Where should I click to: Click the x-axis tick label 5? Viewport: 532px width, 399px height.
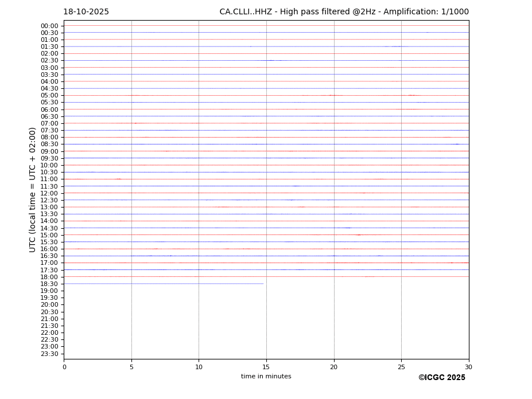point(131,367)
